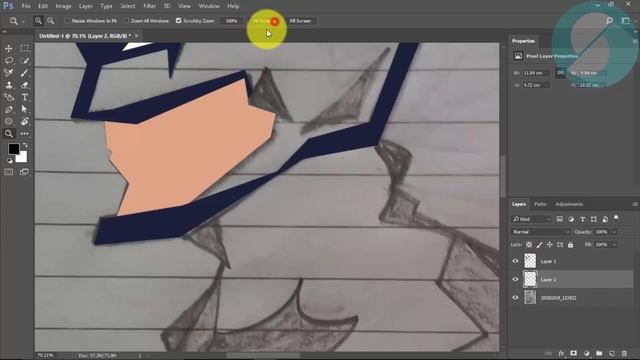
Task: Click the layer fx styles button
Action: tap(561, 353)
